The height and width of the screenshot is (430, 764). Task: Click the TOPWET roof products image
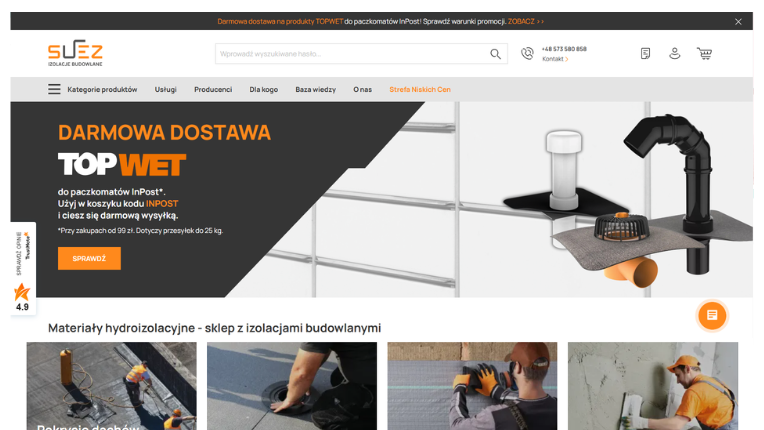coord(629,201)
